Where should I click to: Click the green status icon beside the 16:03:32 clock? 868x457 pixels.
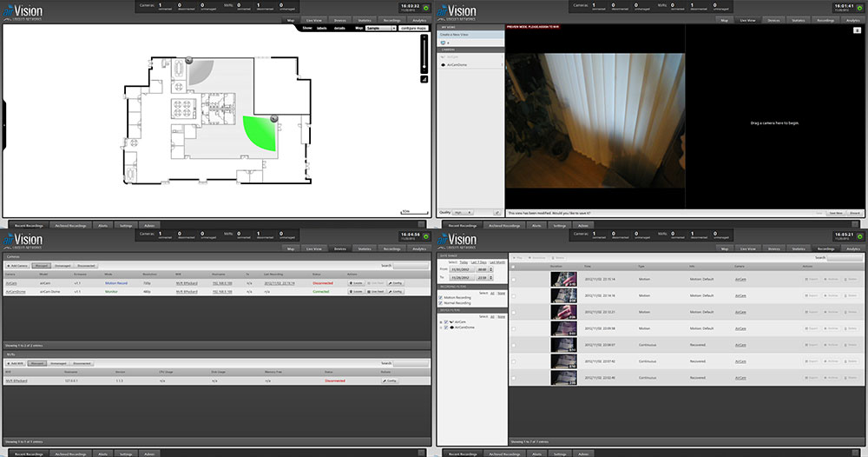[x=427, y=9]
